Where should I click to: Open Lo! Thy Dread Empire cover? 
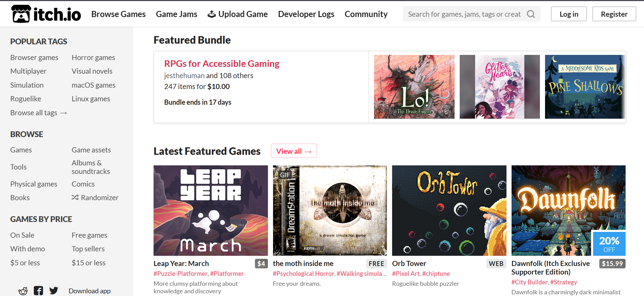point(414,87)
